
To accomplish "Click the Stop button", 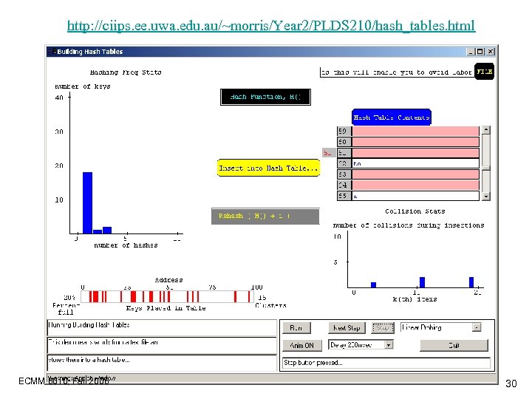I will click(383, 328).
